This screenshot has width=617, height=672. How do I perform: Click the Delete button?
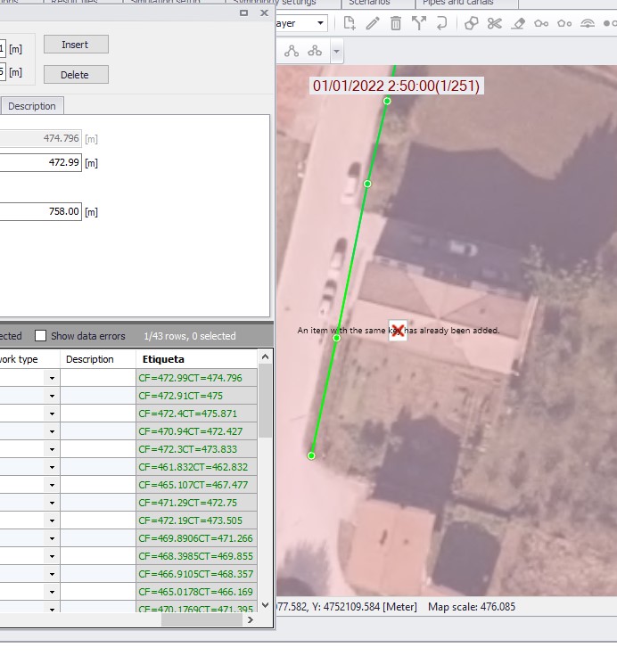[76, 75]
